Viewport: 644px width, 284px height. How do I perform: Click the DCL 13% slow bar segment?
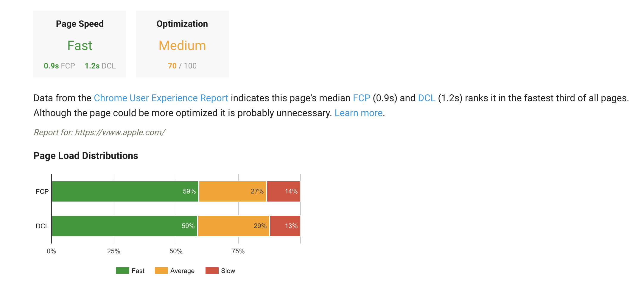pyautogui.click(x=285, y=226)
